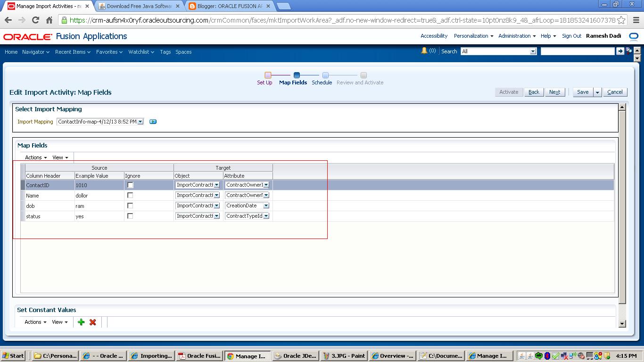Open the notifications bell icon
The height and width of the screenshot is (362, 644).
pyautogui.click(x=424, y=51)
